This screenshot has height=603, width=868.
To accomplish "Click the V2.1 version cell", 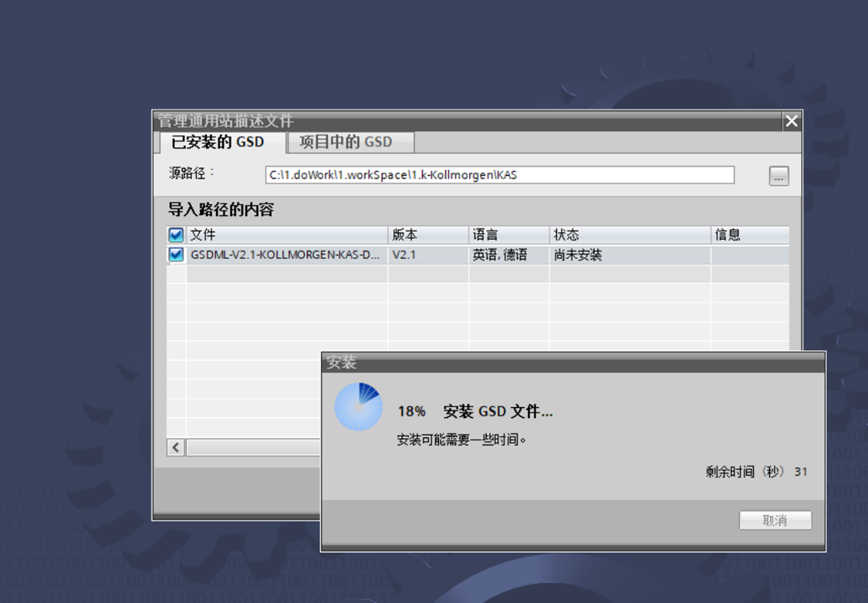I will point(427,255).
